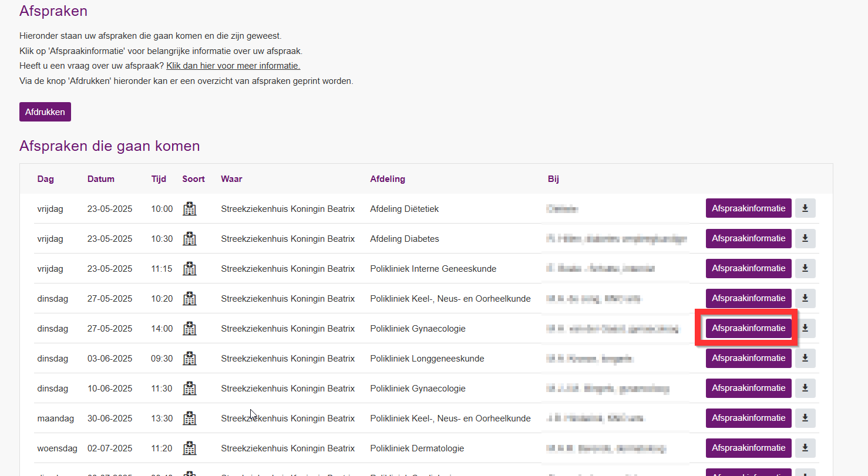
Task: Open Afspraakinformatie for 10-06-2025 Gynaecologie
Action: [749, 388]
